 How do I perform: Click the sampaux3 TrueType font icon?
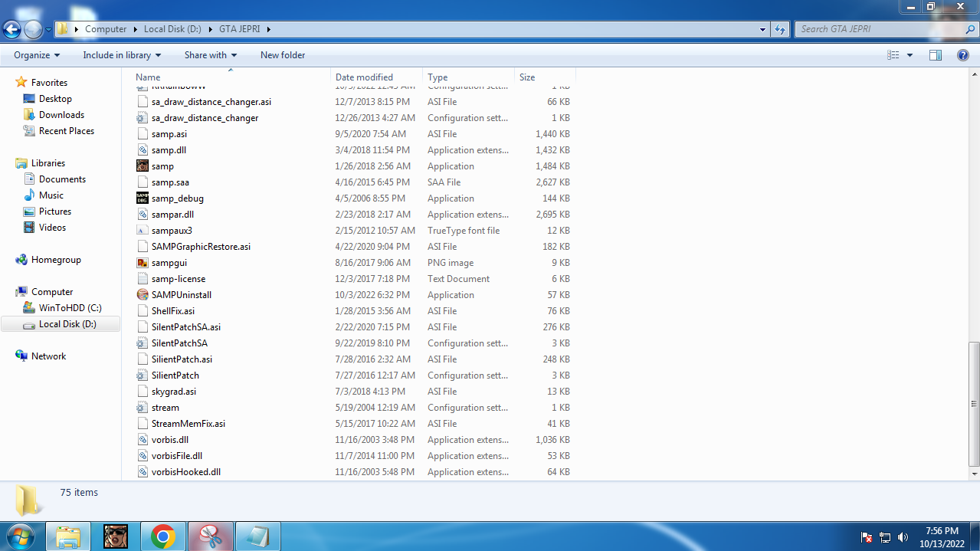(x=142, y=231)
